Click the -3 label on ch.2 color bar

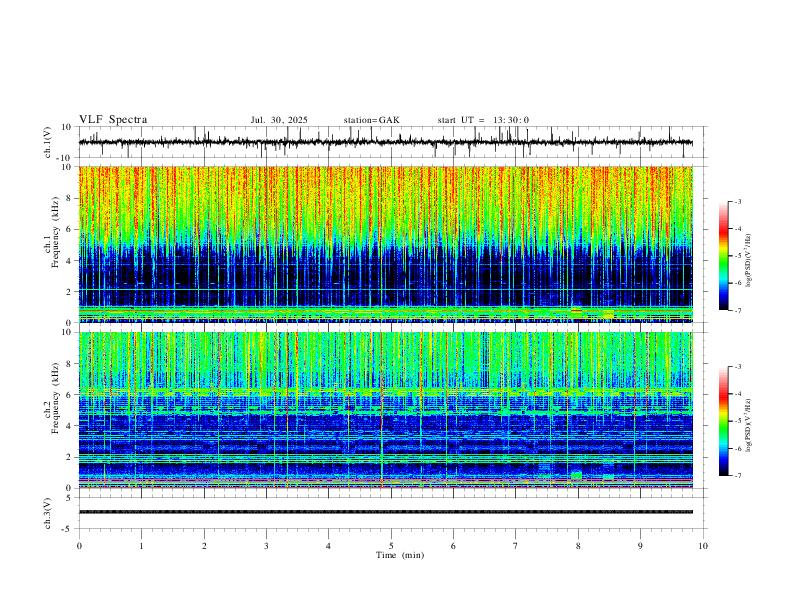737,367
